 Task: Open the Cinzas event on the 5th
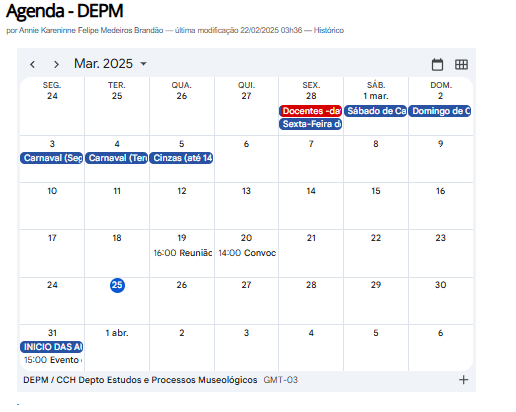coord(181,158)
